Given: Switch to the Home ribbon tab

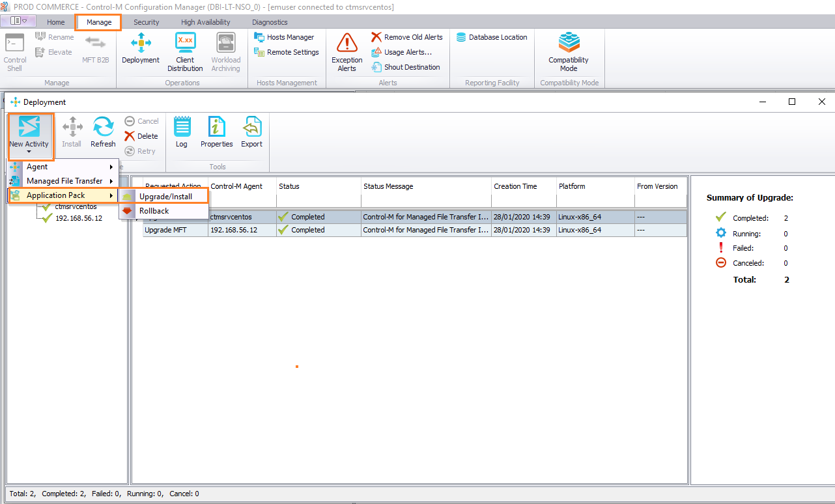Looking at the screenshot, I should coord(56,22).
